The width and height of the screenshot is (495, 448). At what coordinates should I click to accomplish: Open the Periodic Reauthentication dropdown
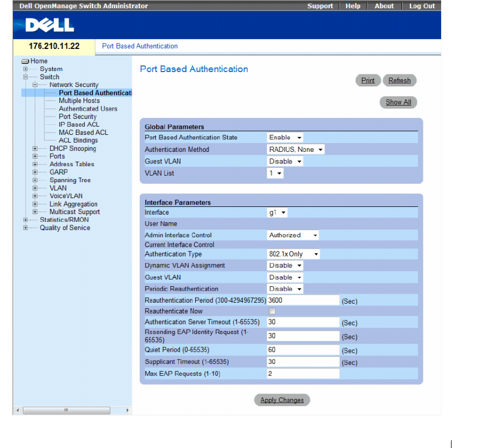coord(285,289)
